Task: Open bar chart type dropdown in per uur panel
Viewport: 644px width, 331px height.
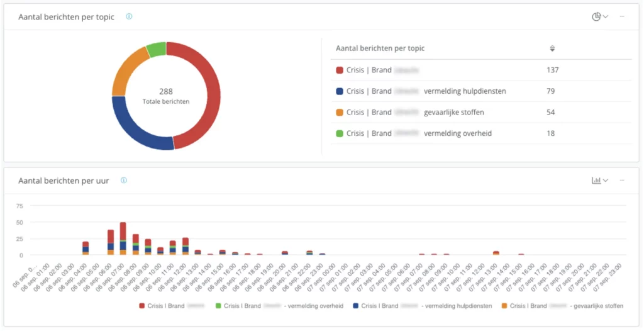Action: coord(600,181)
